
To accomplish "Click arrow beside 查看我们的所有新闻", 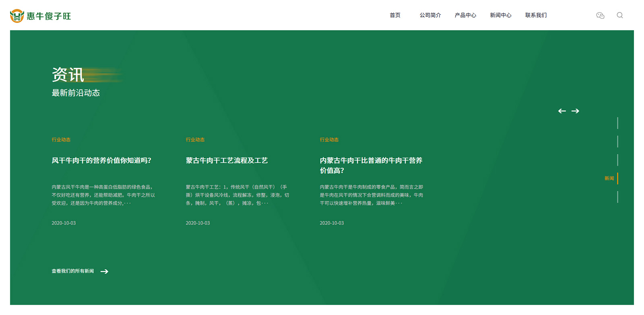I will (104, 271).
